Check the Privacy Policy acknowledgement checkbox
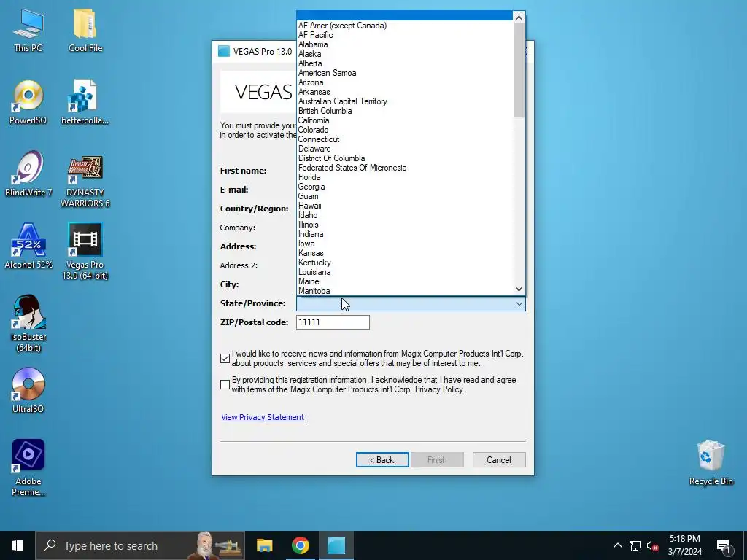 (x=225, y=385)
